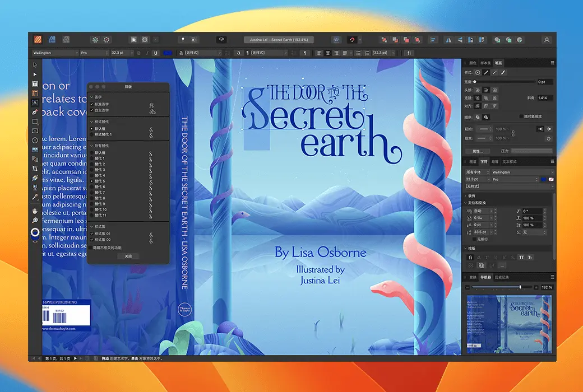Switch to the 段落 tab

pyautogui.click(x=494, y=162)
